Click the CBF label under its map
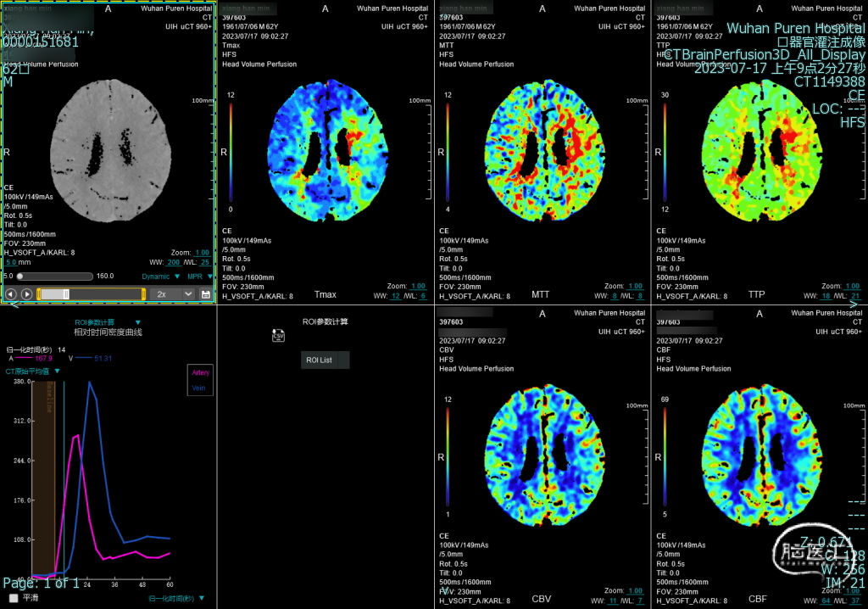Image resolution: width=868 pixels, height=609 pixels. coord(758,599)
